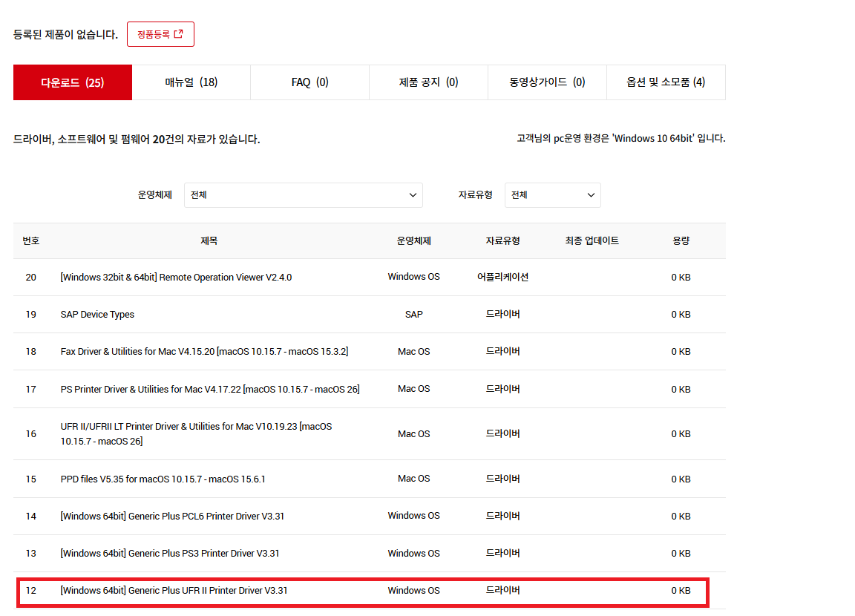Click the 등록된 제품이 없습니다 message
The height and width of the screenshot is (616, 855).
pos(65,34)
